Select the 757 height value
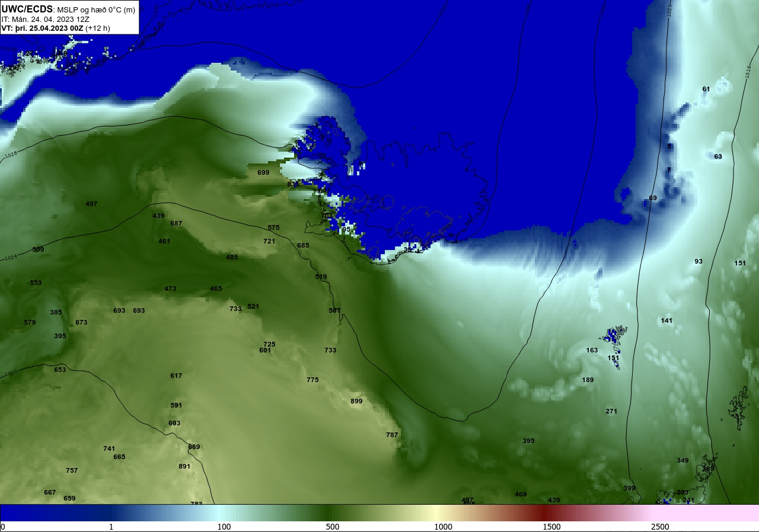Image resolution: width=759 pixels, height=532 pixels. tap(72, 470)
